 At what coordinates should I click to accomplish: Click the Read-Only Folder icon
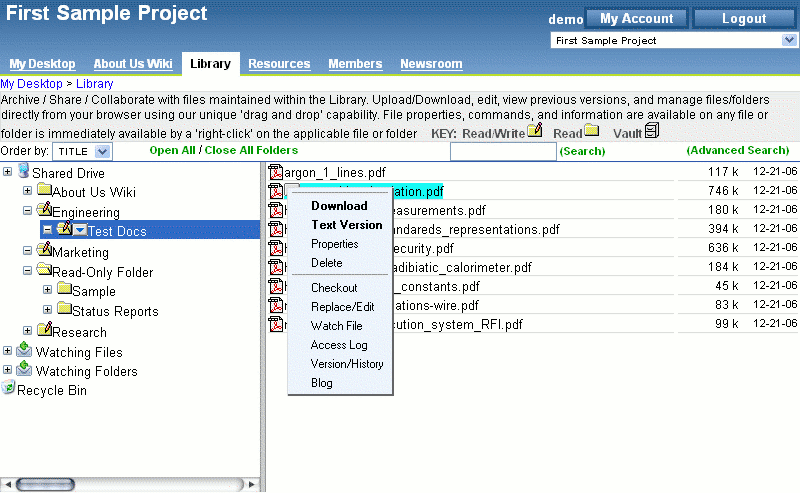[x=44, y=269]
